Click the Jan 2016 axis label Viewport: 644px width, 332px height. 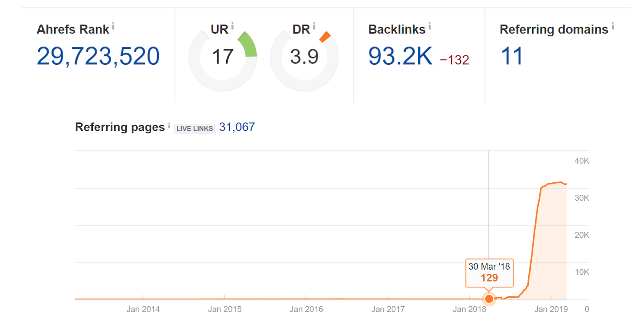coord(306,309)
